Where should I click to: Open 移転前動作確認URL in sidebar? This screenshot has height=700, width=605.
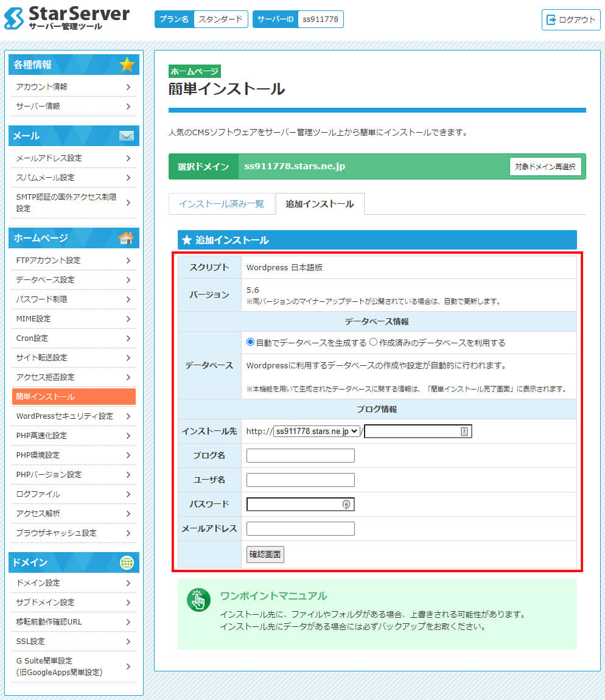74,622
